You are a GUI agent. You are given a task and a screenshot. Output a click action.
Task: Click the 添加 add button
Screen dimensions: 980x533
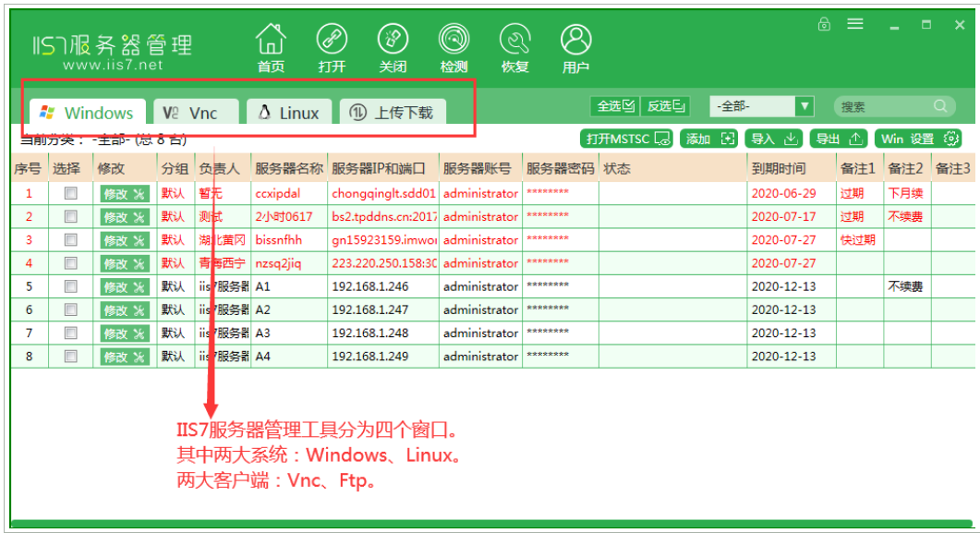tap(708, 139)
